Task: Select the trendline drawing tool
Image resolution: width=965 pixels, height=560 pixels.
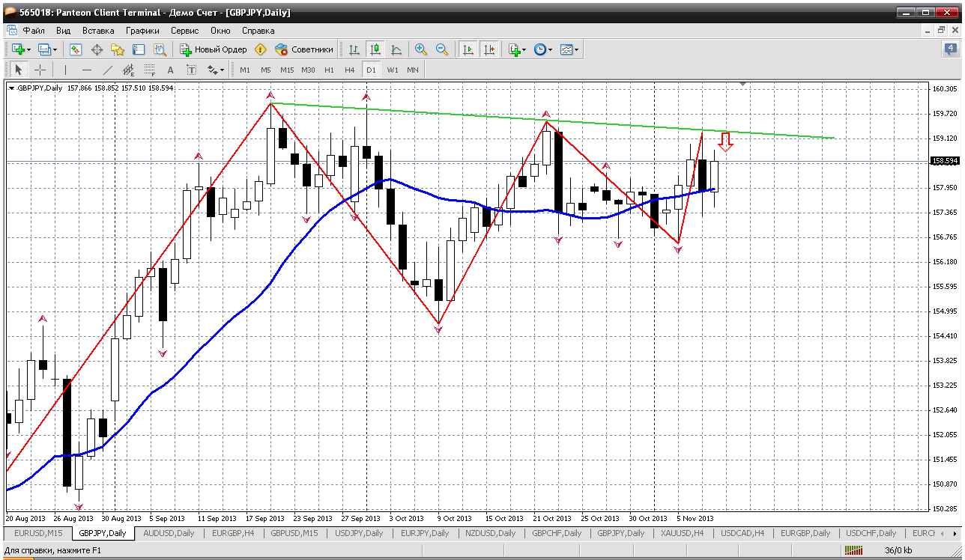Action: pyautogui.click(x=108, y=70)
